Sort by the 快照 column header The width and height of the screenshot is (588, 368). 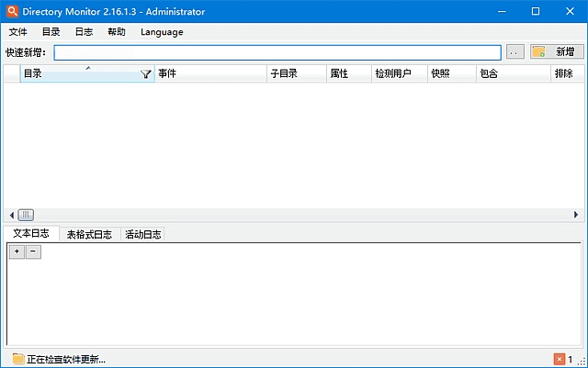[452, 73]
